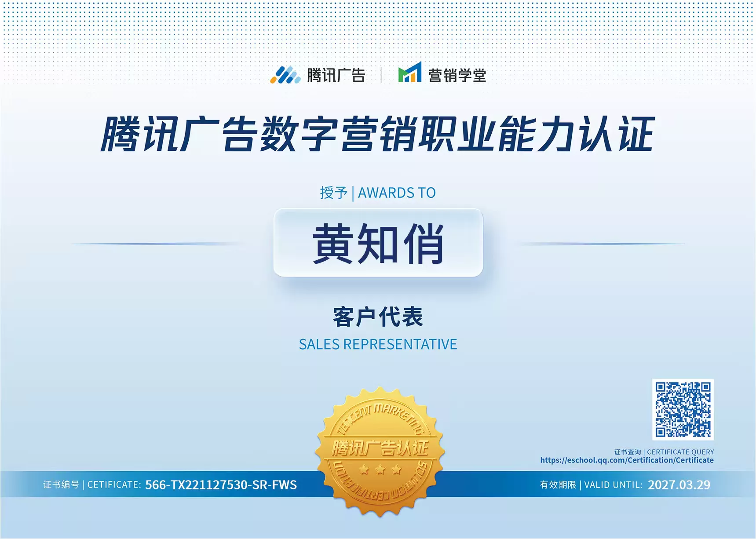Screen dimensions: 756x539
Task: Click the 营销学堂 bar-chart M logo icon
Action: click(x=410, y=72)
